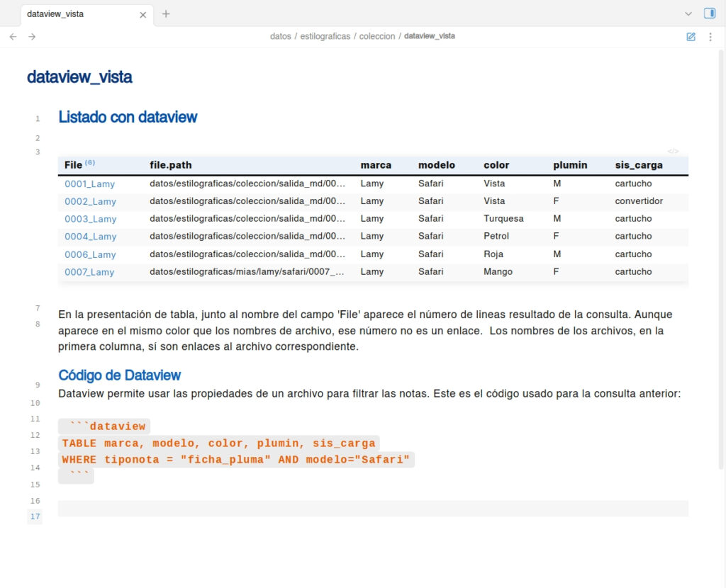Switch to editing view via pencil icon
This screenshot has height=588, width=726.
tap(691, 37)
